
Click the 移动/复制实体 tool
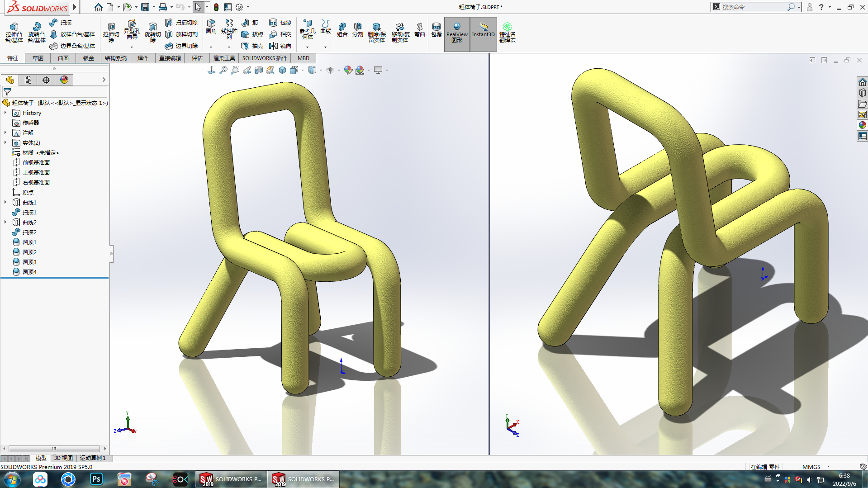(400, 33)
